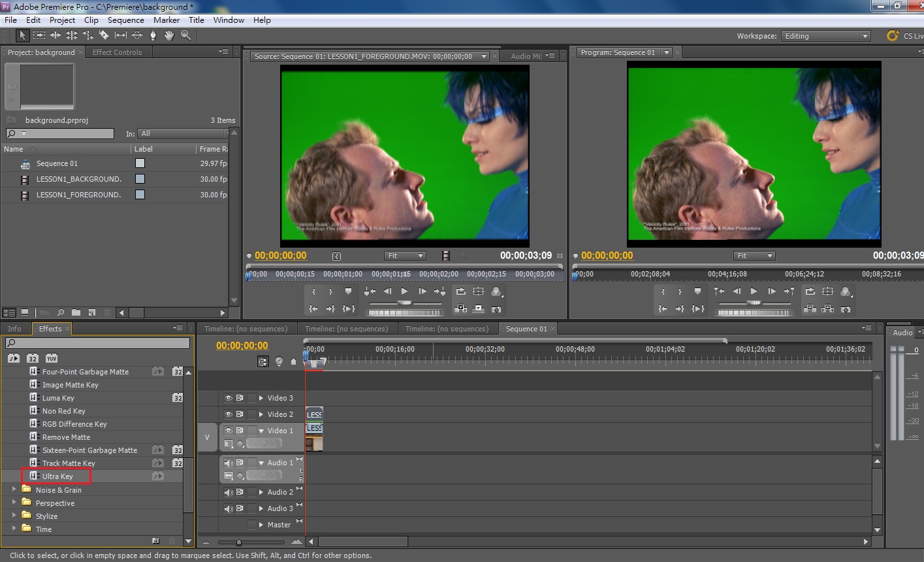The height and width of the screenshot is (562, 924).
Task: Select the Razor tool in toolbar
Action: [x=104, y=35]
